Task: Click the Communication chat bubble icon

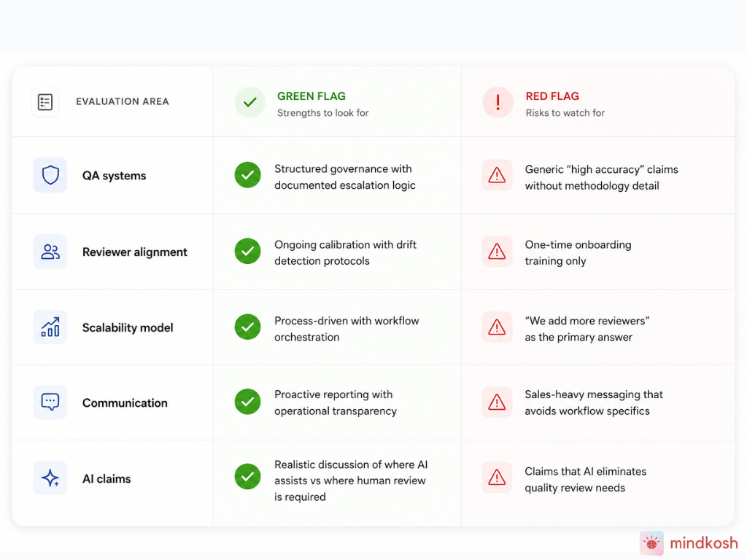Action: [50, 402]
